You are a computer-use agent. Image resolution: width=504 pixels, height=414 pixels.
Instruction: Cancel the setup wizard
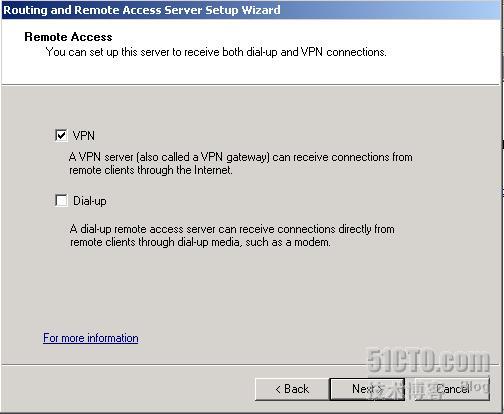tap(452, 389)
